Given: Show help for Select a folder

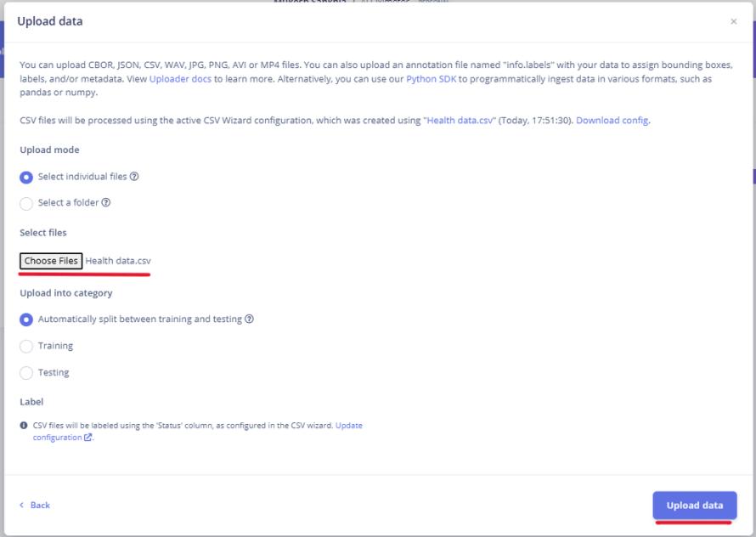Looking at the screenshot, I should click(x=106, y=202).
